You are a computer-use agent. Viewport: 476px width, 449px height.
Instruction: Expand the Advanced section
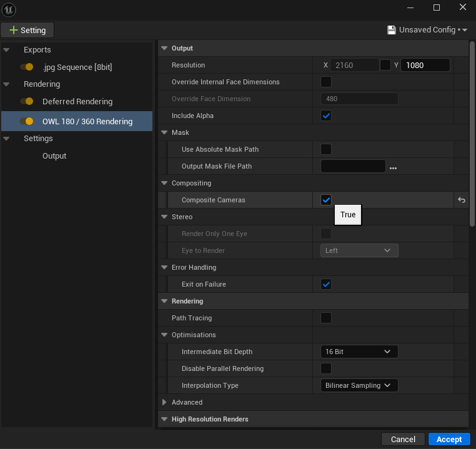click(165, 402)
